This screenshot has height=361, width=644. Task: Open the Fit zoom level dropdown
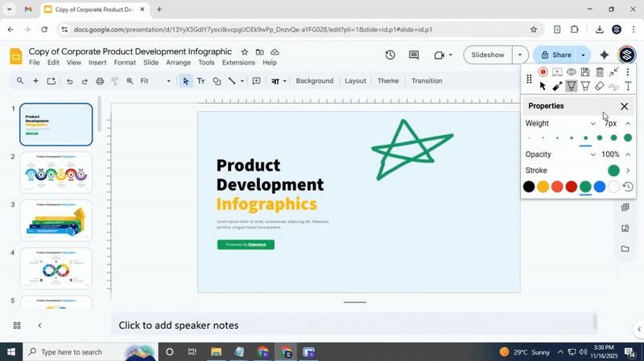click(x=155, y=81)
